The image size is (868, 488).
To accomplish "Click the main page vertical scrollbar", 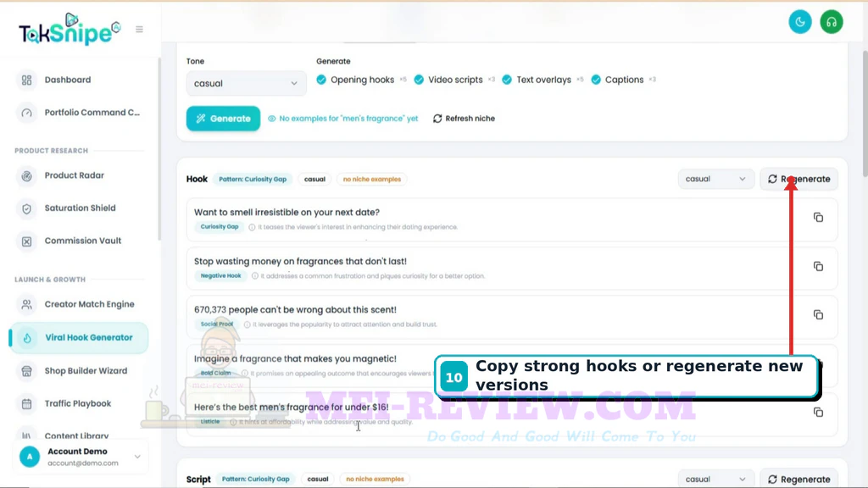I will coord(865,114).
